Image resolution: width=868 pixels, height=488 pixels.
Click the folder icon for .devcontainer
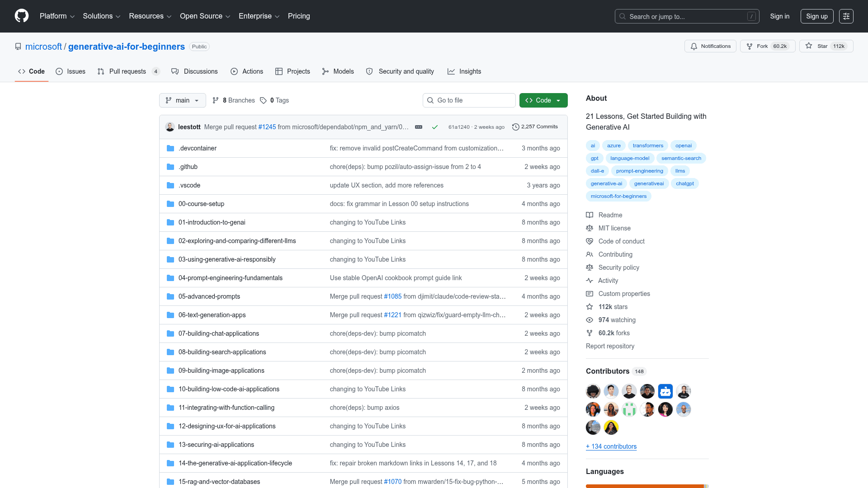pyautogui.click(x=170, y=148)
